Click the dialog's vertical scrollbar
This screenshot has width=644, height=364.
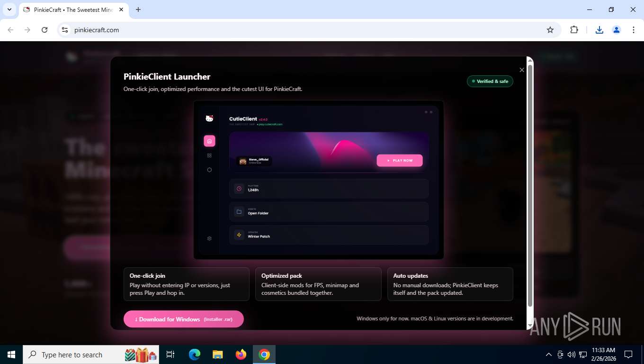[530, 185]
